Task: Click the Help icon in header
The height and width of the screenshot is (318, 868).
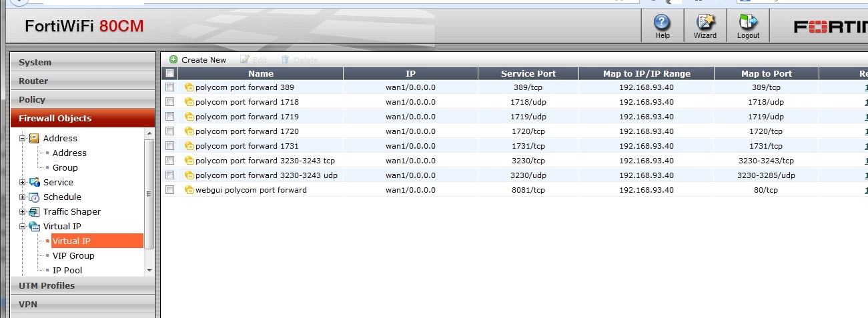Action: pos(662,23)
